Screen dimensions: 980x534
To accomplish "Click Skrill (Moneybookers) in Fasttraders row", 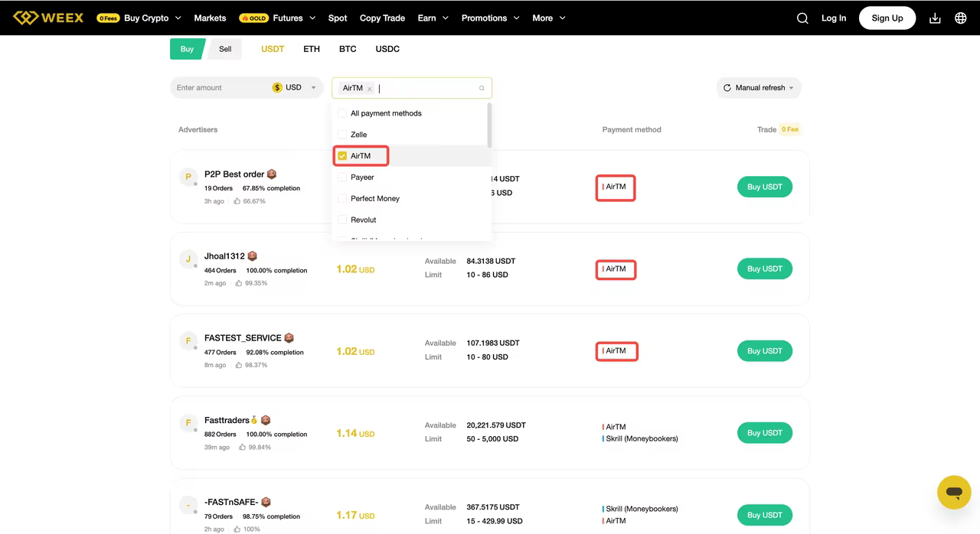I will pos(642,439).
